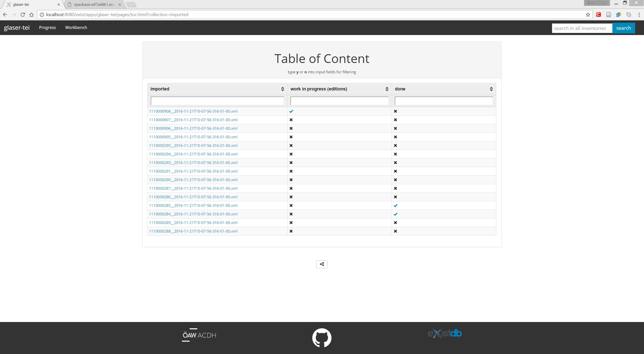Go to browser home icon
The height and width of the screenshot is (354, 644).
[32, 15]
